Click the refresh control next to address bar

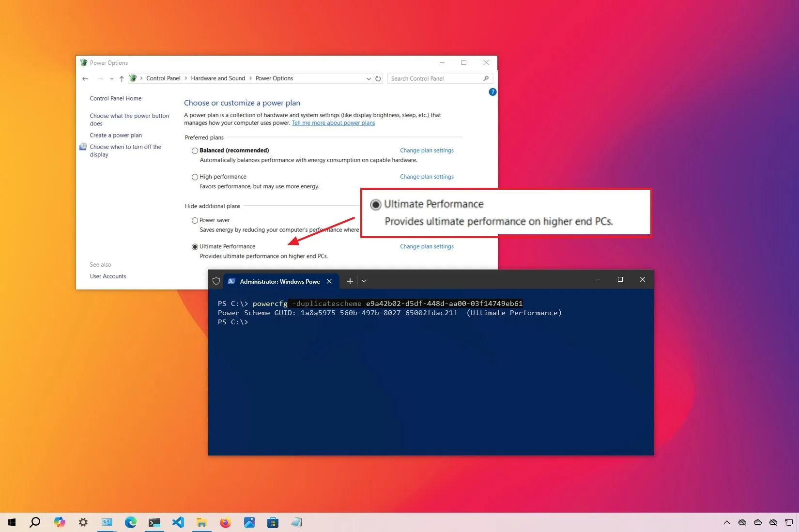378,78
